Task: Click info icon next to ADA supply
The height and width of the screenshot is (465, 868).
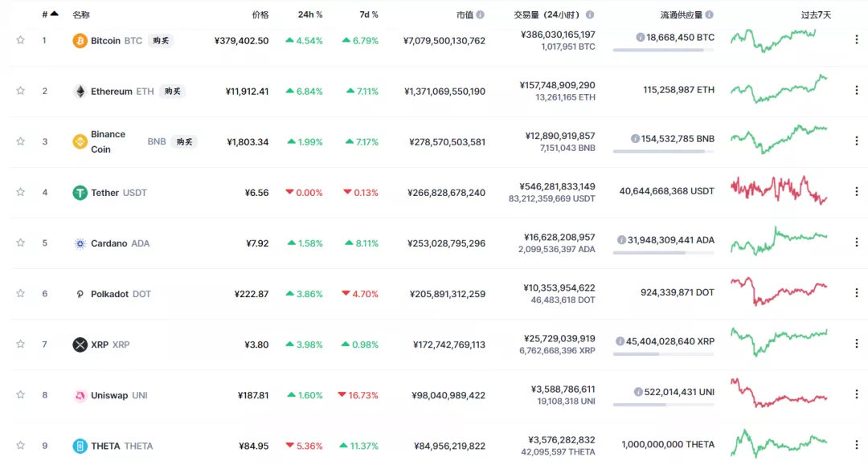Action: pos(621,240)
